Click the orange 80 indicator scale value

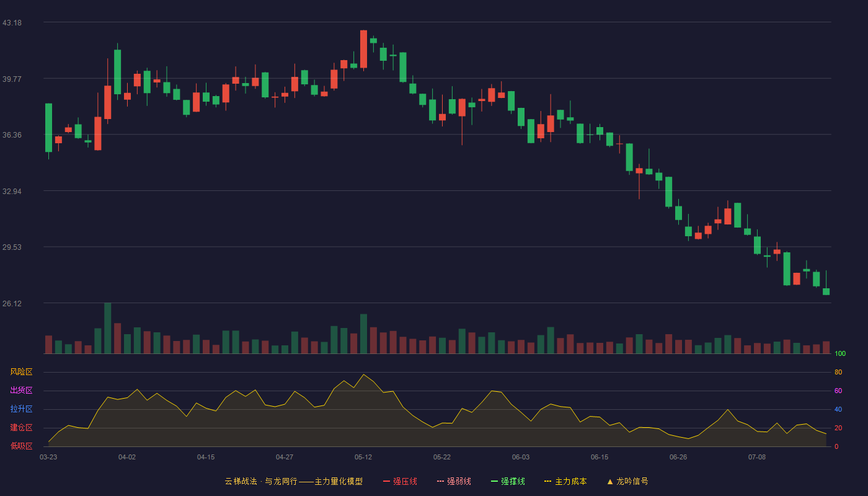(838, 372)
